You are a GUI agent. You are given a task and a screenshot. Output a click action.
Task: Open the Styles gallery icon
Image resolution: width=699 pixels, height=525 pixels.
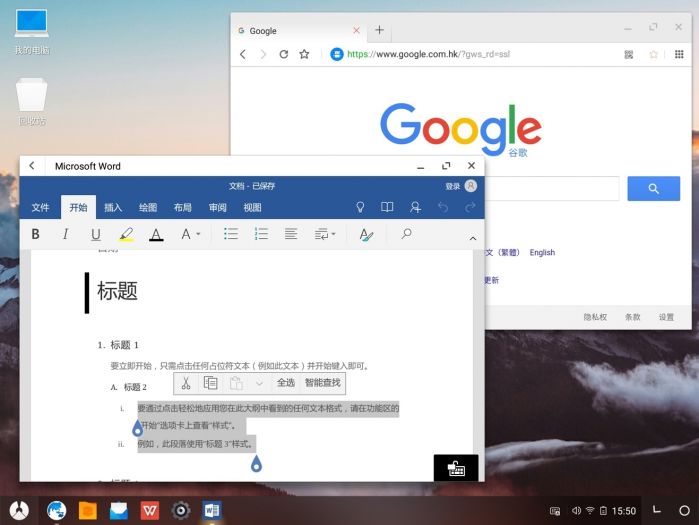click(x=366, y=234)
